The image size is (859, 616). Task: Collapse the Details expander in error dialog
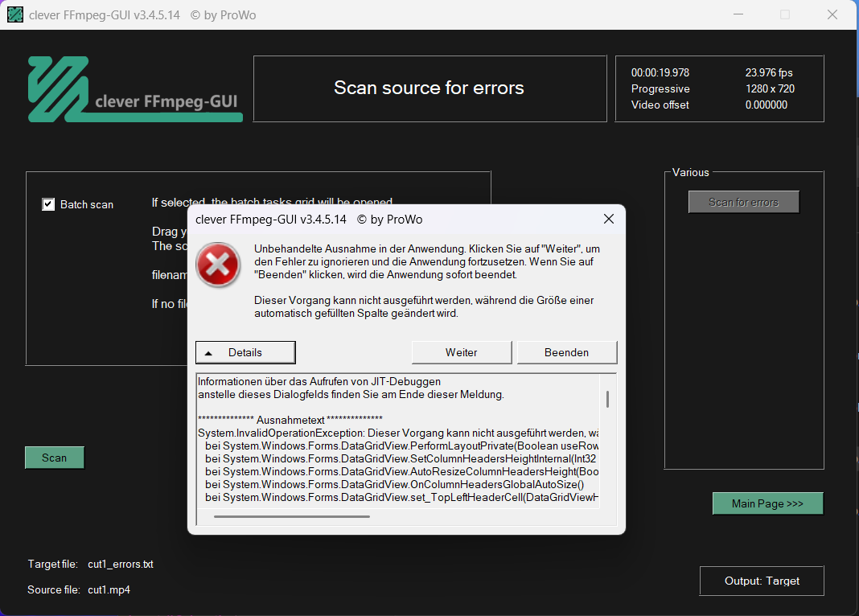(x=245, y=352)
